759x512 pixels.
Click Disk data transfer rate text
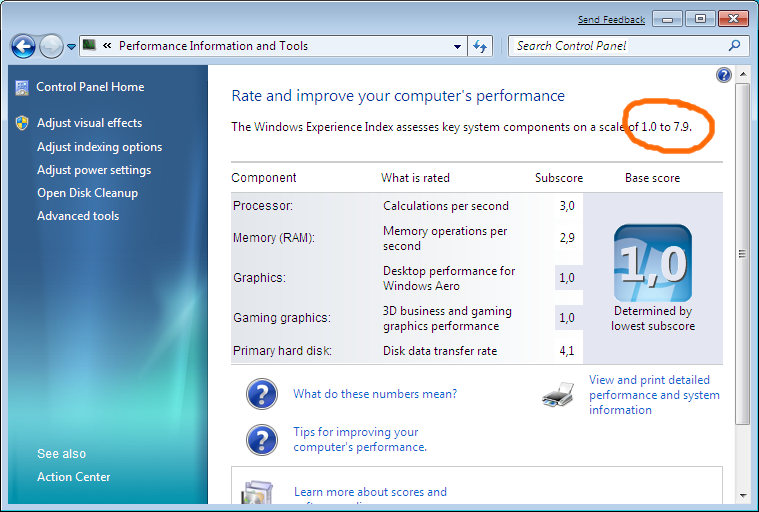[x=440, y=351]
